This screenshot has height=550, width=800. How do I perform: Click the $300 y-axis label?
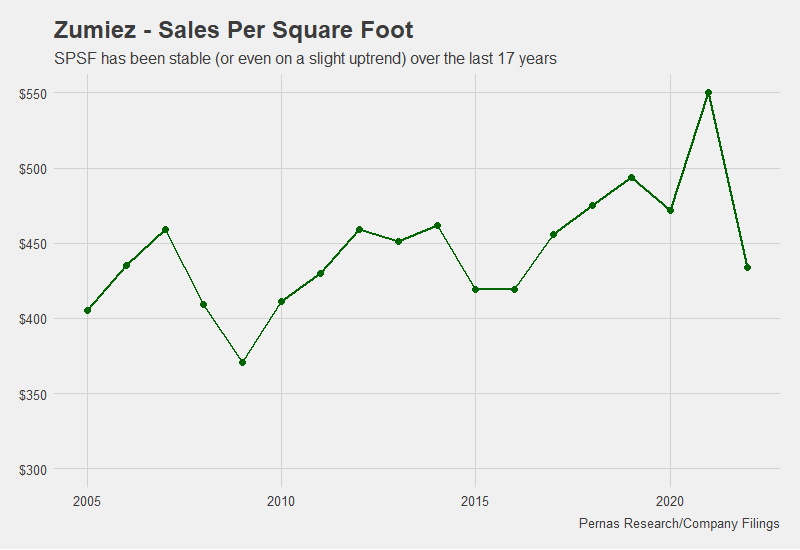(35, 469)
